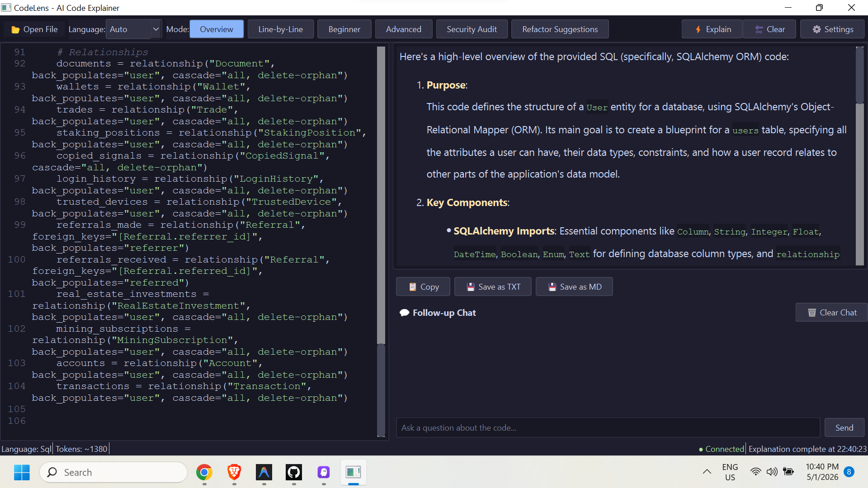Click the SQLAlchemy Imports bullet text
868x488 pixels.
pos(504,231)
